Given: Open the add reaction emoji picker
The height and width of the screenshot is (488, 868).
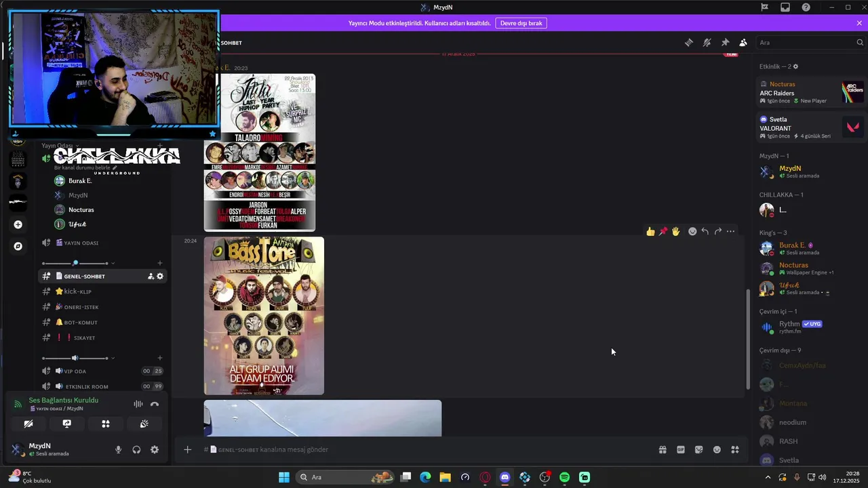Looking at the screenshot, I should point(692,231).
